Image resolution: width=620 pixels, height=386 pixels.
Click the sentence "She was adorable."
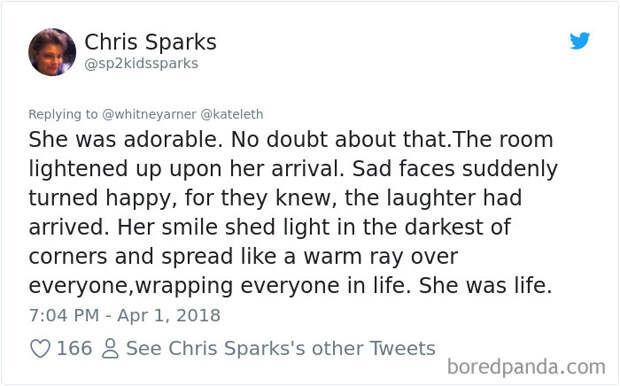[126, 140]
